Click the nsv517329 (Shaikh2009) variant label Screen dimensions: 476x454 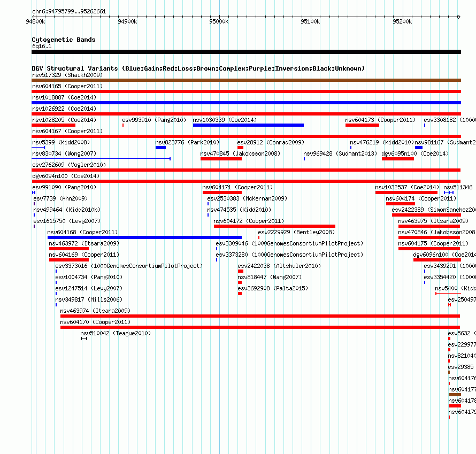67,75
